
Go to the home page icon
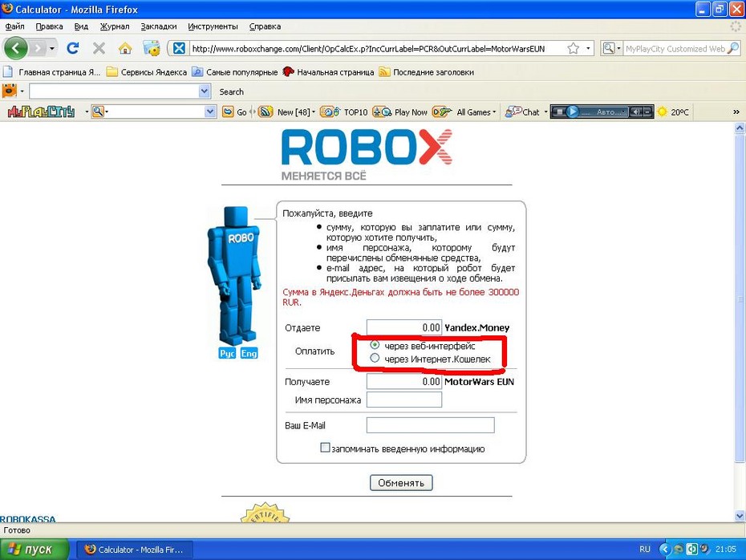click(125, 48)
